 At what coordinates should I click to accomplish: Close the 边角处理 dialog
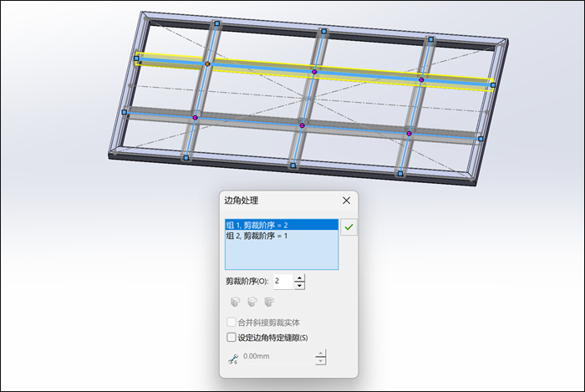coord(346,201)
